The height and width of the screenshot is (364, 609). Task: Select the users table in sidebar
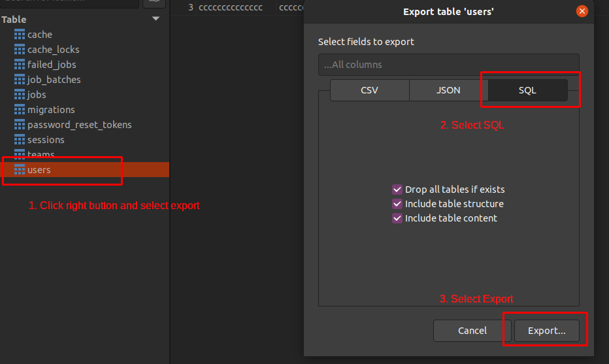pyautogui.click(x=39, y=170)
